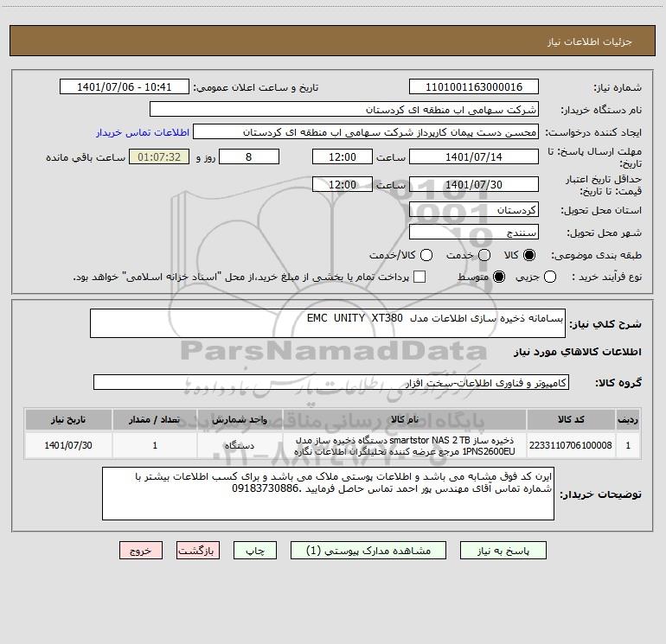Click the چاپ print button
This screenshot has height=644, width=666.
(255, 551)
